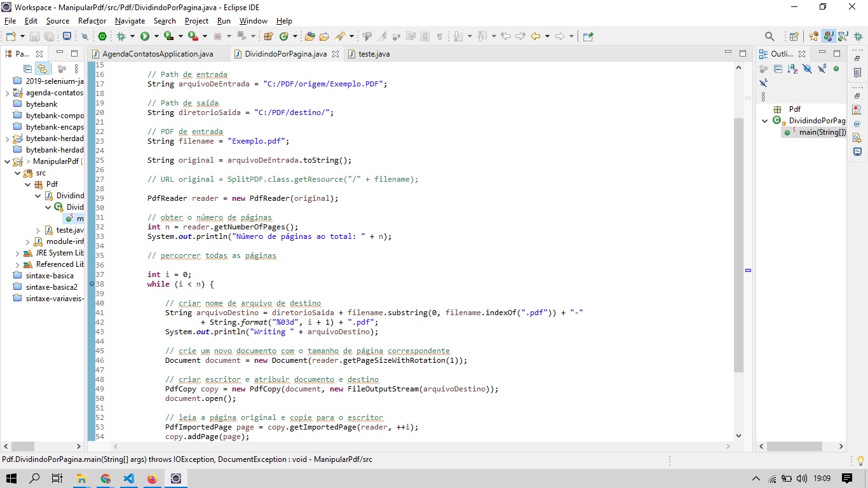
Task: Switch to the teste.java editor tab
Action: 374,54
